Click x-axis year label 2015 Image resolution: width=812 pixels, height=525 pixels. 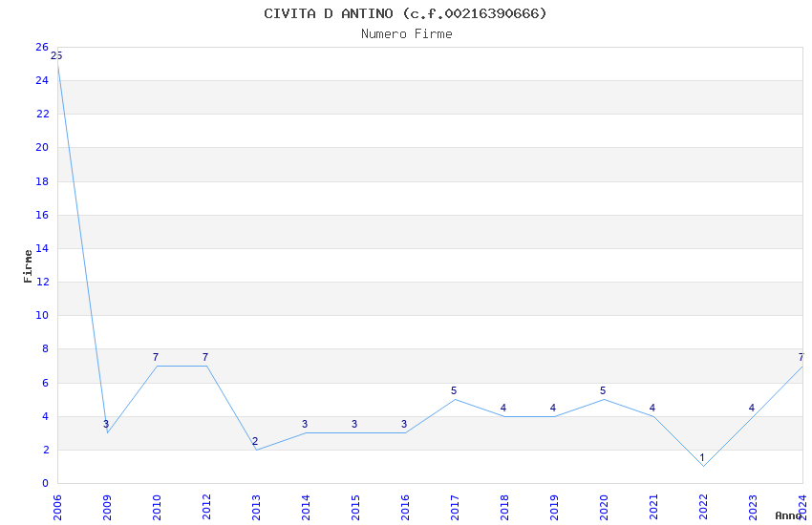pos(355,507)
